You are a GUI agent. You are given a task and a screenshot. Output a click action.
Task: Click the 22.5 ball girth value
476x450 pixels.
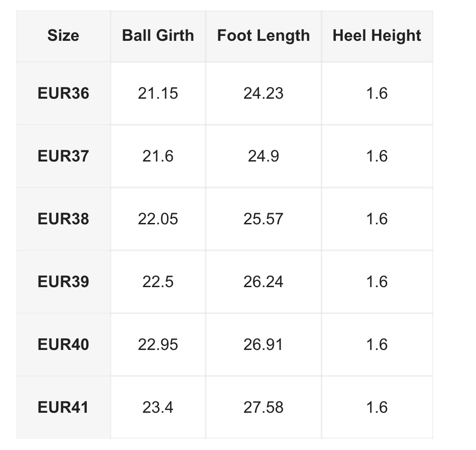click(158, 282)
